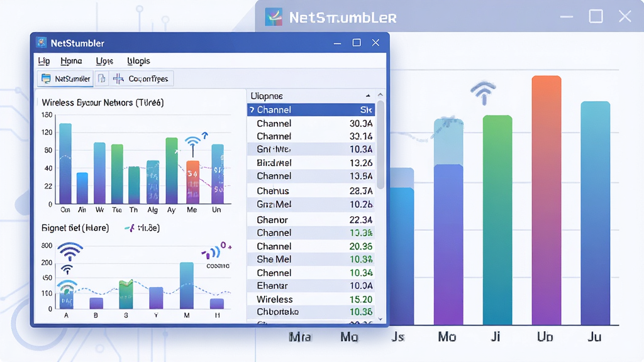Screen dimensions: 644x362
Task: Select the row with value 13.26
Action: click(311, 163)
